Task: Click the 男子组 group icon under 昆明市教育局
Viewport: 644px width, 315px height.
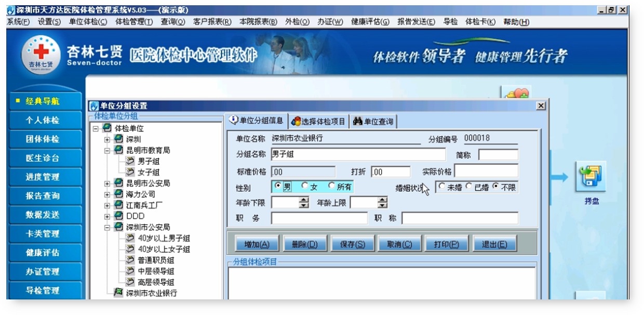Action: [x=130, y=161]
